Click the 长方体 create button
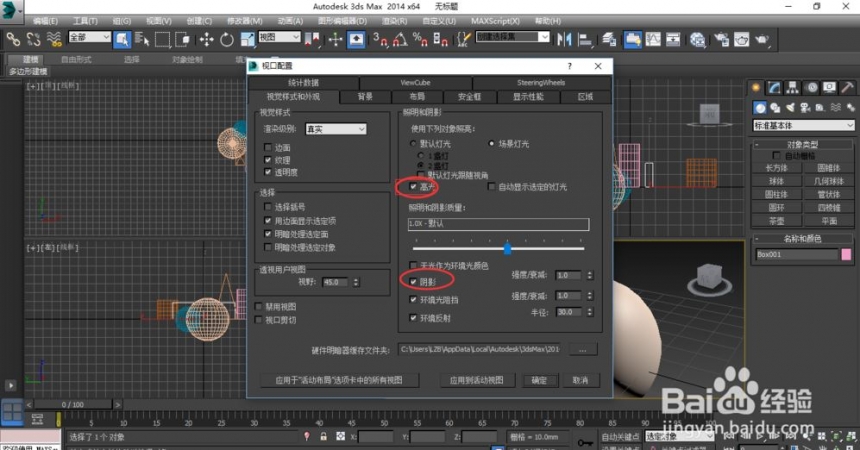Viewport: 860px width, 450px height. (776, 168)
